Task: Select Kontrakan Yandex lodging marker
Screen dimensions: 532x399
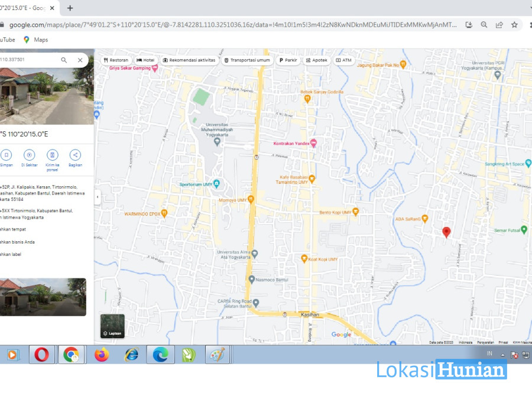Action: [x=313, y=143]
